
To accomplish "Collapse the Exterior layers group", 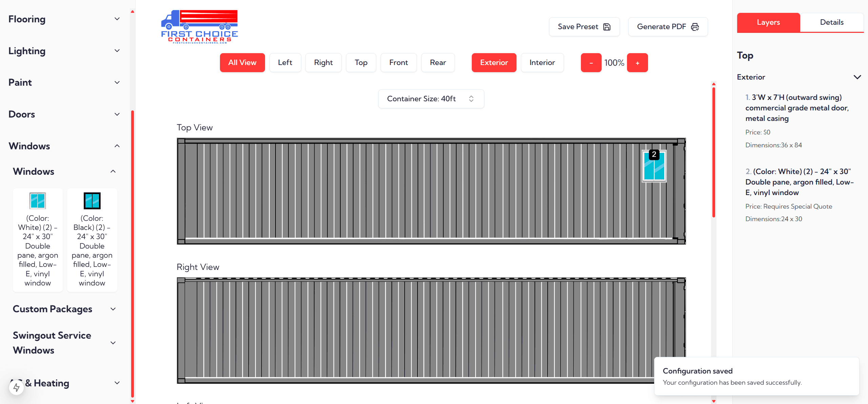I will (x=857, y=77).
